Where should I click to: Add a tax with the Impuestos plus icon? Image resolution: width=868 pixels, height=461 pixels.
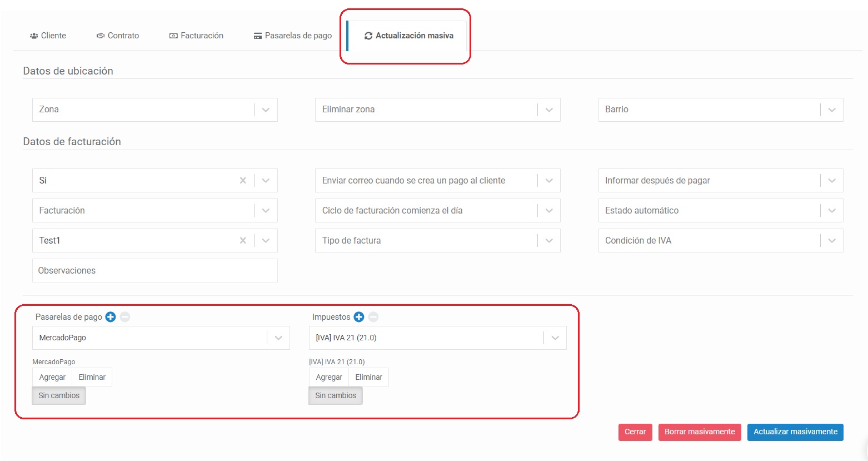click(359, 317)
